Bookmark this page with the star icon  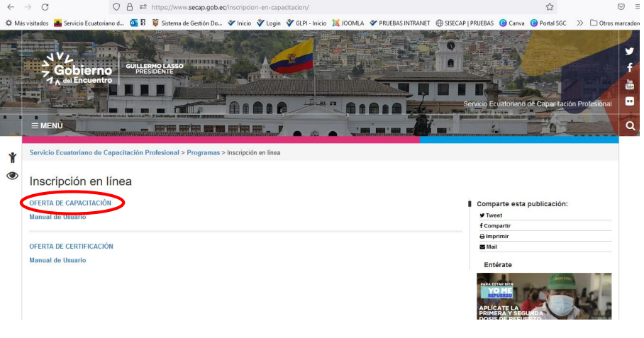click(549, 6)
